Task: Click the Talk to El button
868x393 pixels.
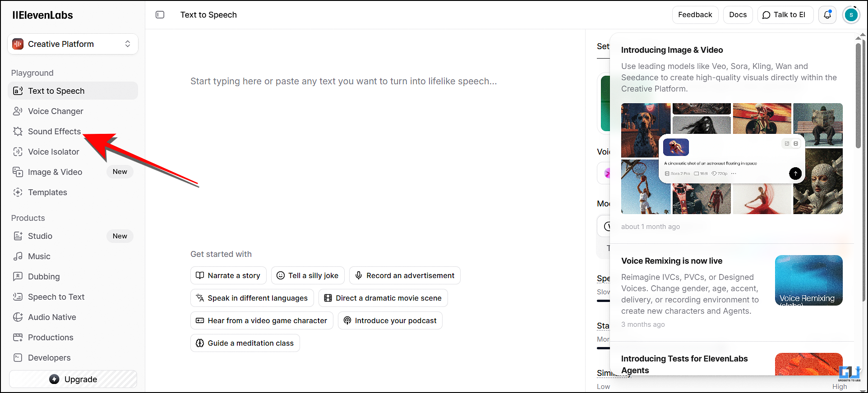Action: 785,15
